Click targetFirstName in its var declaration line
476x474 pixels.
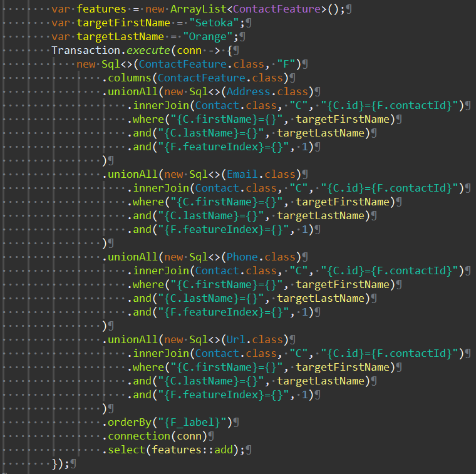click(123, 23)
